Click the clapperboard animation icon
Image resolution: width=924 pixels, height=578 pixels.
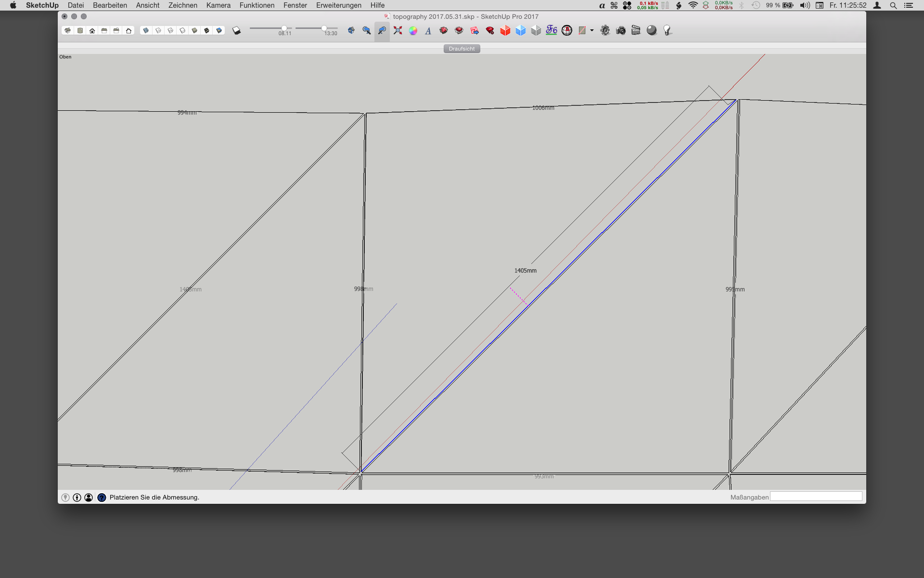[636, 30]
